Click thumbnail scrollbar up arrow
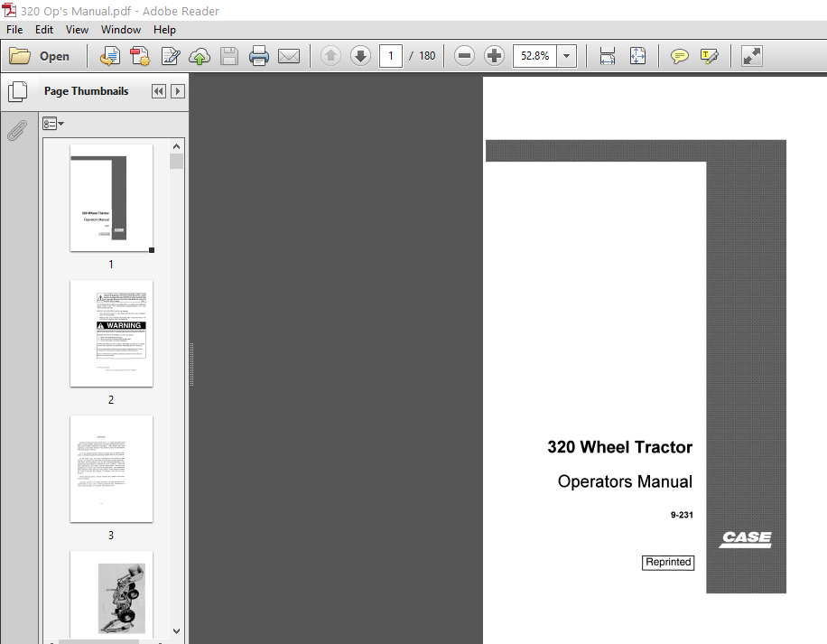Screen dimensions: 827x644 (x=177, y=146)
